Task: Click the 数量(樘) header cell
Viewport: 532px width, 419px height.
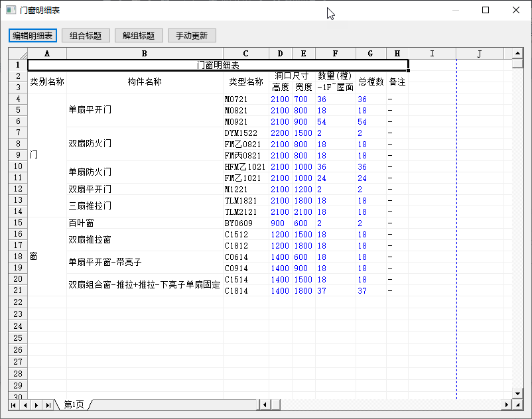Action: click(336, 76)
